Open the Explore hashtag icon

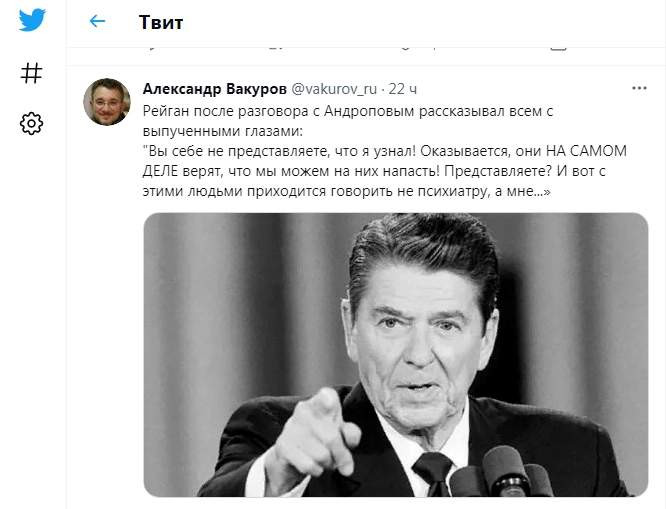coord(31,73)
